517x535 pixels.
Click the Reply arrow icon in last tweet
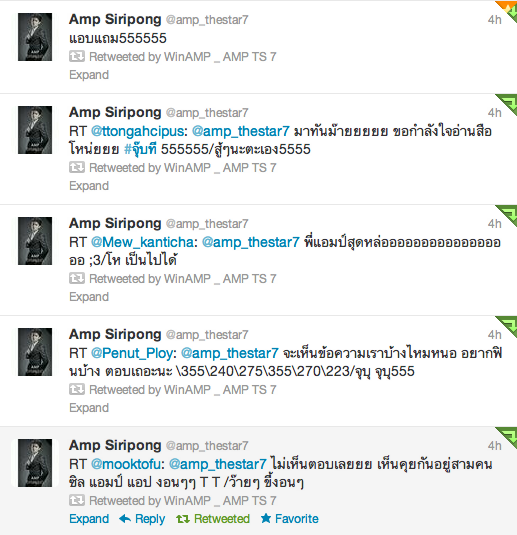point(125,519)
